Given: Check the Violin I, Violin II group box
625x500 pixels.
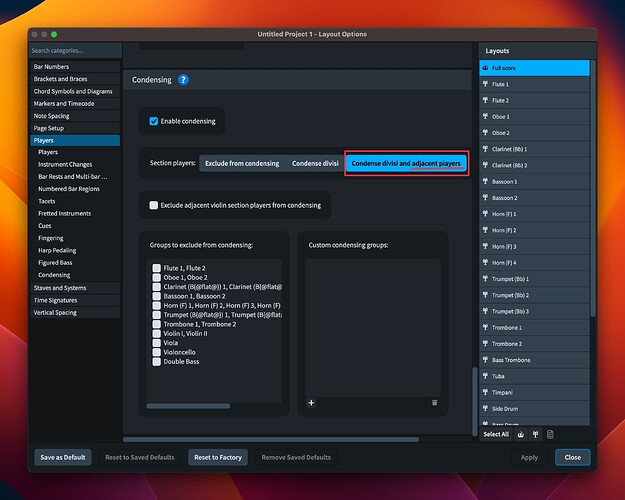Looking at the screenshot, I should coord(157,333).
